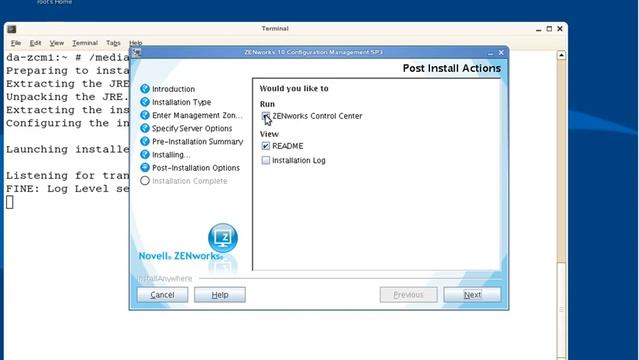
Task: Click the 'Installation Type' step label
Action: 182,102
